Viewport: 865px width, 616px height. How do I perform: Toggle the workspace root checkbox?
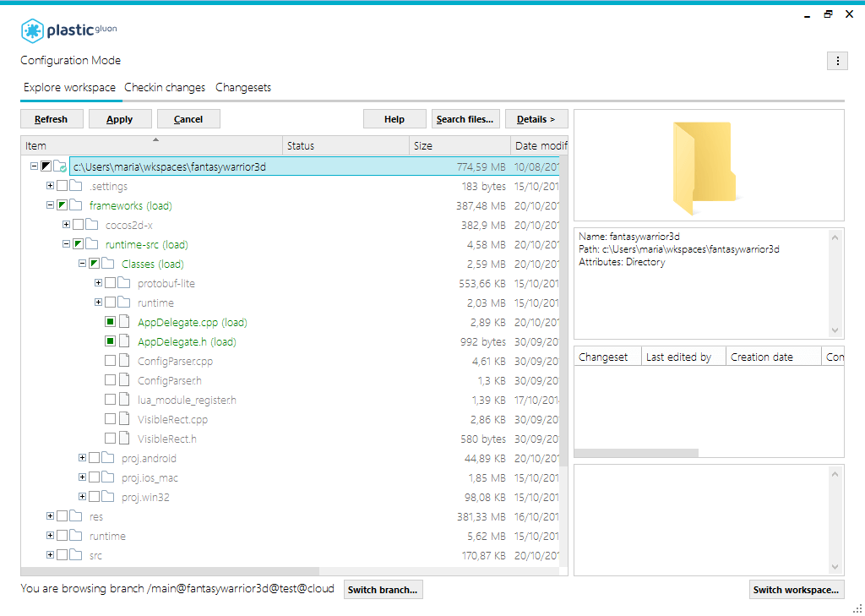click(46, 166)
